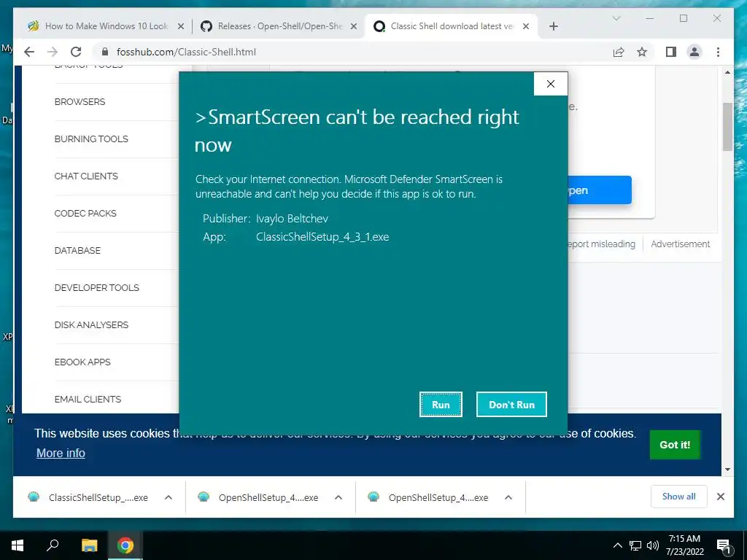Show hidden system tray icons
747x560 pixels.
pyautogui.click(x=617, y=545)
